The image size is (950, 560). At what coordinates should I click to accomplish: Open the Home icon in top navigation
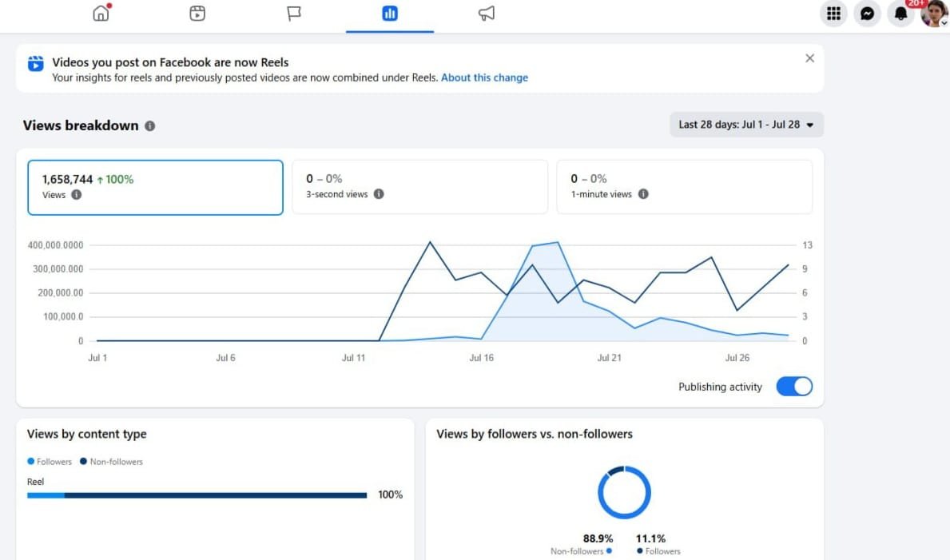pos(101,14)
